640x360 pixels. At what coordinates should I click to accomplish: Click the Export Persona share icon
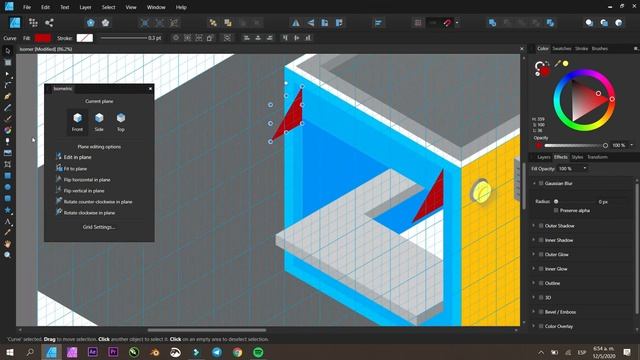tap(49, 22)
